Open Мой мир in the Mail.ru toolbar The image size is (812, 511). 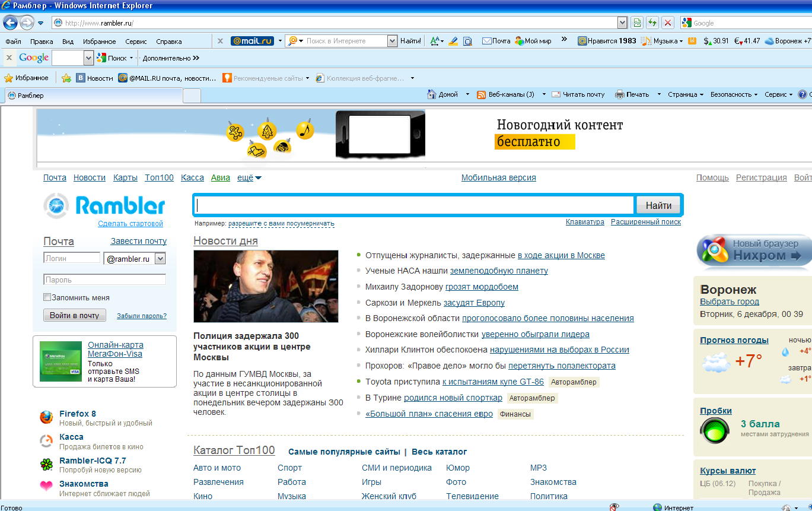pos(533,41)
